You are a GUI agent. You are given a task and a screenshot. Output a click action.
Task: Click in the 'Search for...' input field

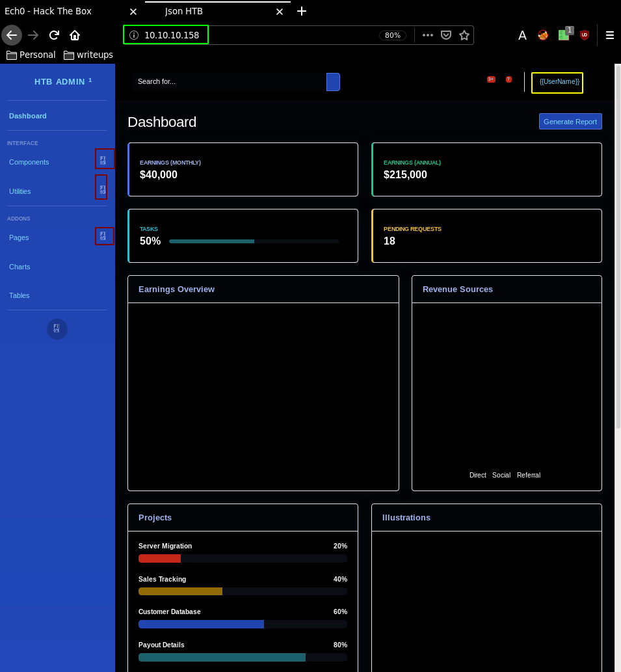click(x=228, y=82)
